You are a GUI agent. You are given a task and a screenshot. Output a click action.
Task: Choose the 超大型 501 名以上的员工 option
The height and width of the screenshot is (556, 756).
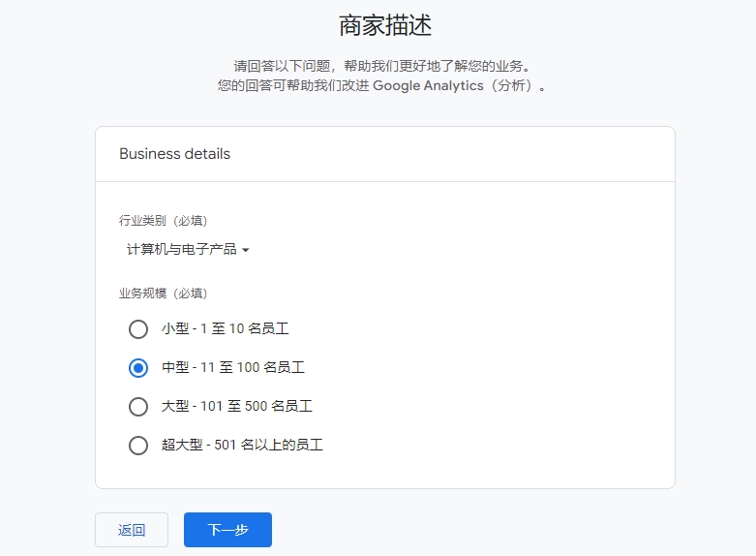[138, 445]
